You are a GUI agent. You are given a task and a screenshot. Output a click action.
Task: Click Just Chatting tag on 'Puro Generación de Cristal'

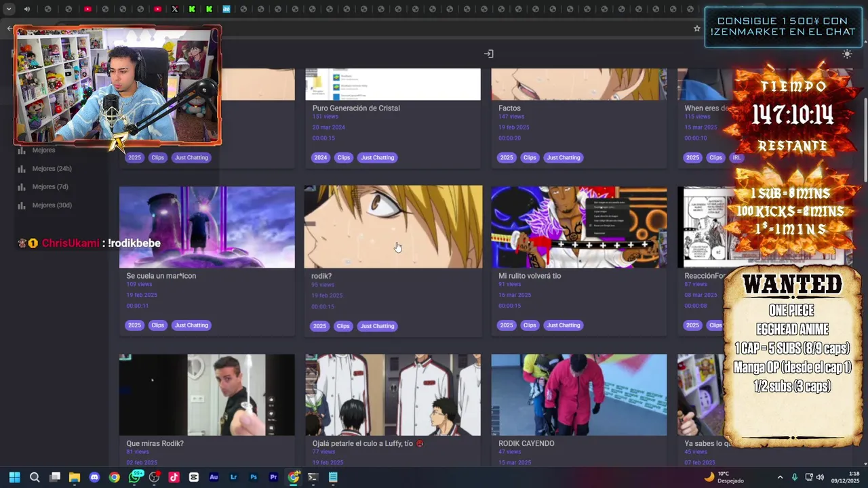pos(377,157)
